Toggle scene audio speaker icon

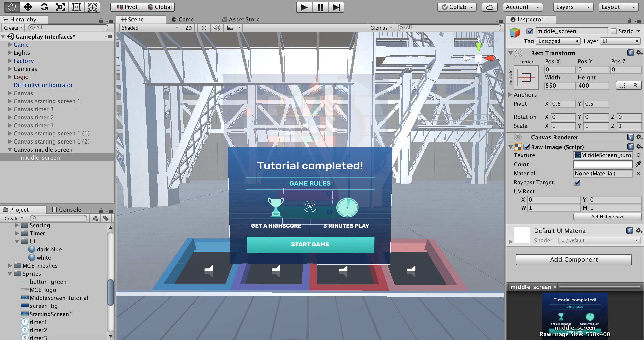(x=217, y=28)
